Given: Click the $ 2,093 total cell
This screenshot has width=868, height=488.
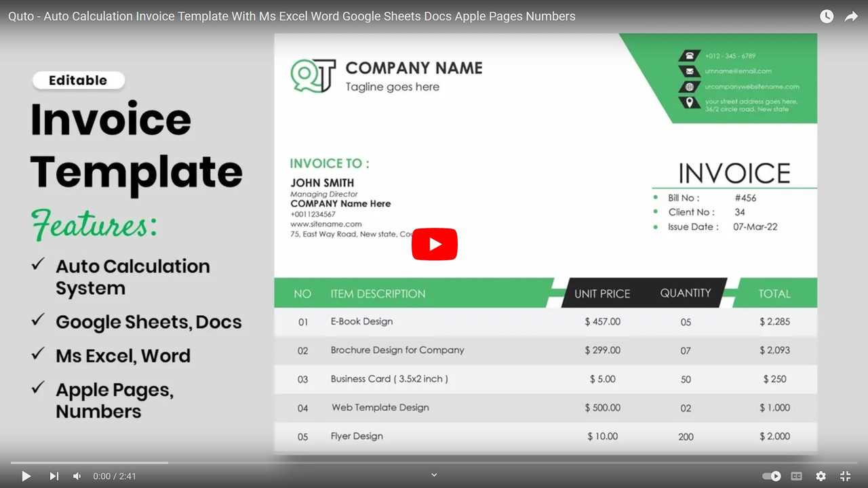Looking at the screenshot, I should pyautogui.click(x=774, y=350).
